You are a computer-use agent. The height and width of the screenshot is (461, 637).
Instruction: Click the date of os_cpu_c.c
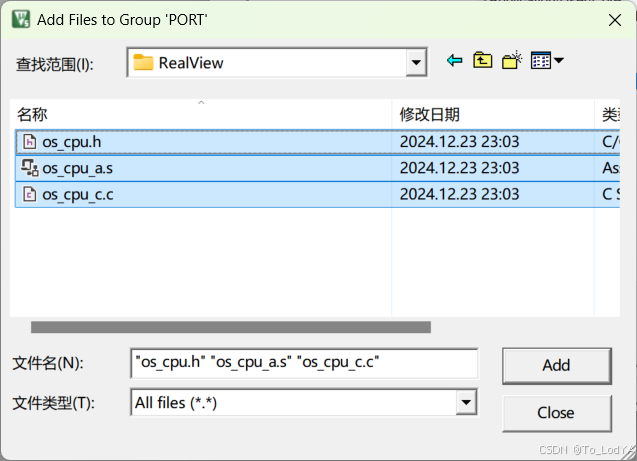coord(459,194)
